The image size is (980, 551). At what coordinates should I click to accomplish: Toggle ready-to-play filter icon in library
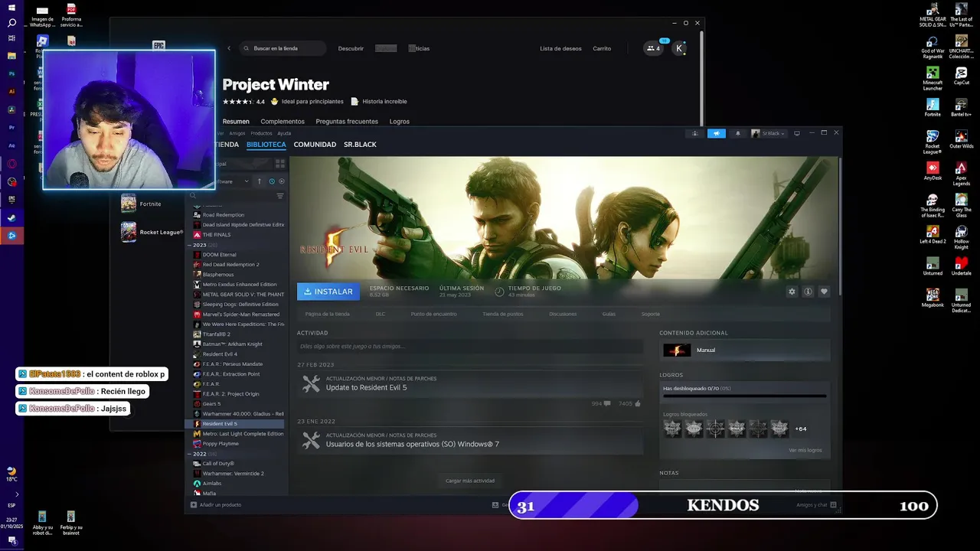coord(282,181)
